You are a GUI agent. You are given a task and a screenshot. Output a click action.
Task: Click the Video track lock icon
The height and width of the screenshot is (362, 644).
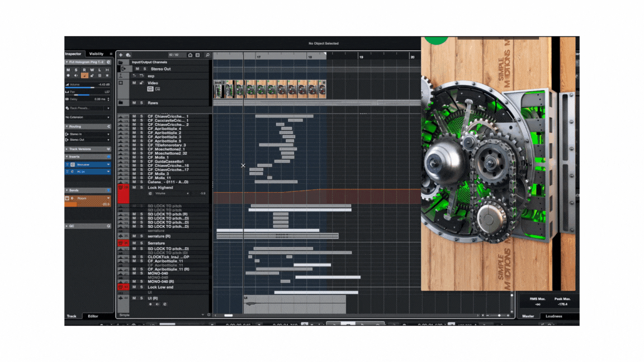click(141, 83)
